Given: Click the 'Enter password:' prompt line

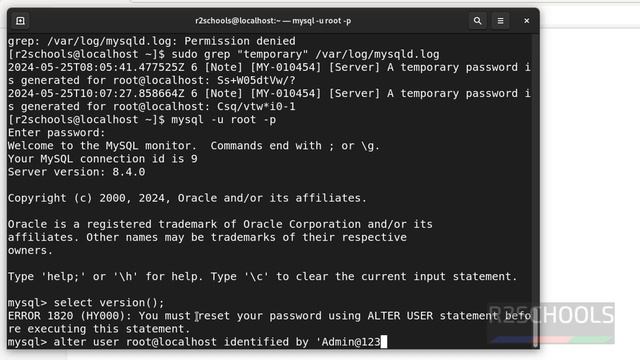Looking at the screenshot, I should tap(56, 133).
